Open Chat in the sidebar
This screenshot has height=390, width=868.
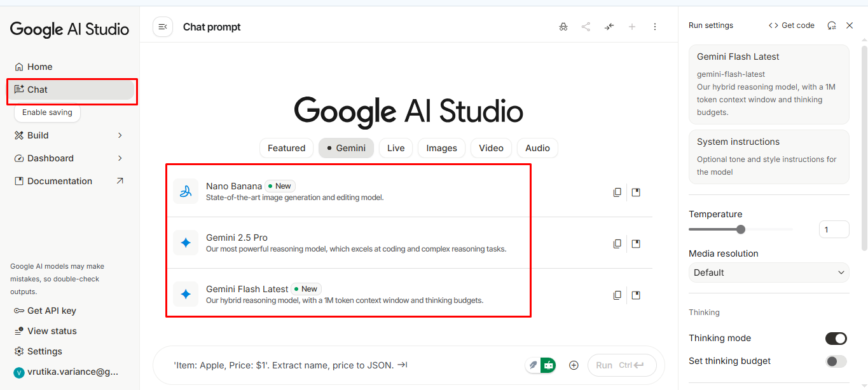pos(70,90)
